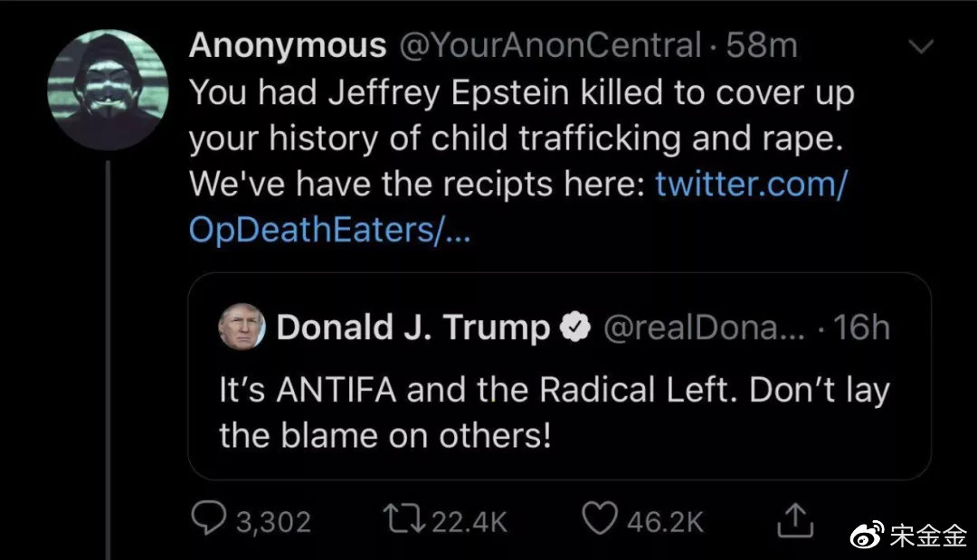This screenshot has width=977, height=560.
Task: Click the Donald J. Trump name
Action: tap(413, 327)
